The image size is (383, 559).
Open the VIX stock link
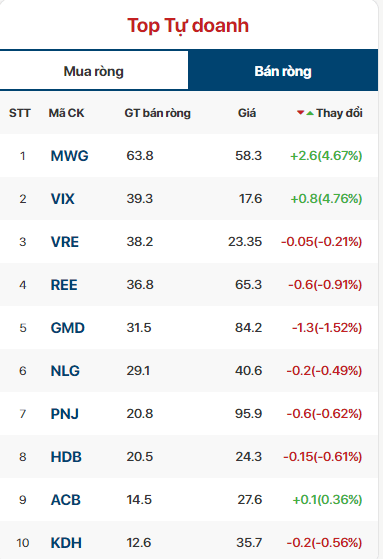click(x=63, y=199)
